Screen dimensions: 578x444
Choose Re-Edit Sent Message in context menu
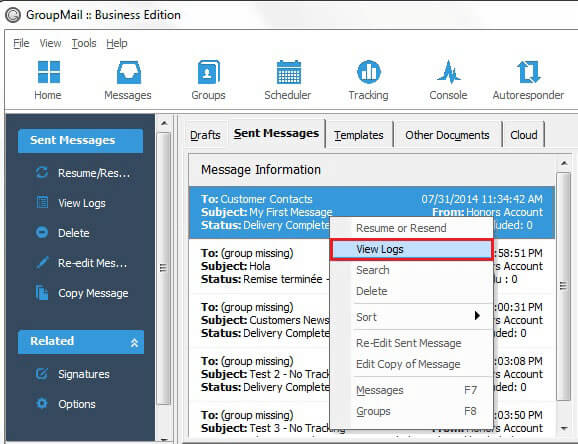point(411,343)
